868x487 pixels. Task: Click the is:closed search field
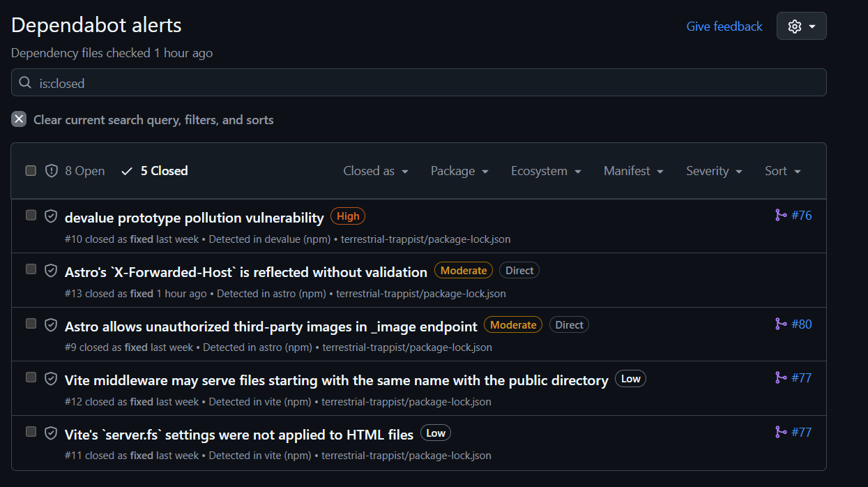[x=418, y=82]
